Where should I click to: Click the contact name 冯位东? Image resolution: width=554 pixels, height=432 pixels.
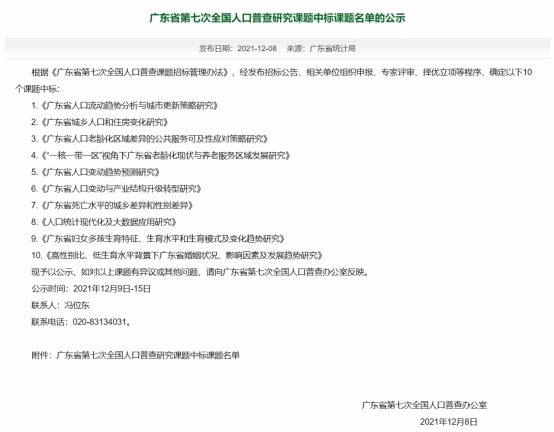coord(77,305)
